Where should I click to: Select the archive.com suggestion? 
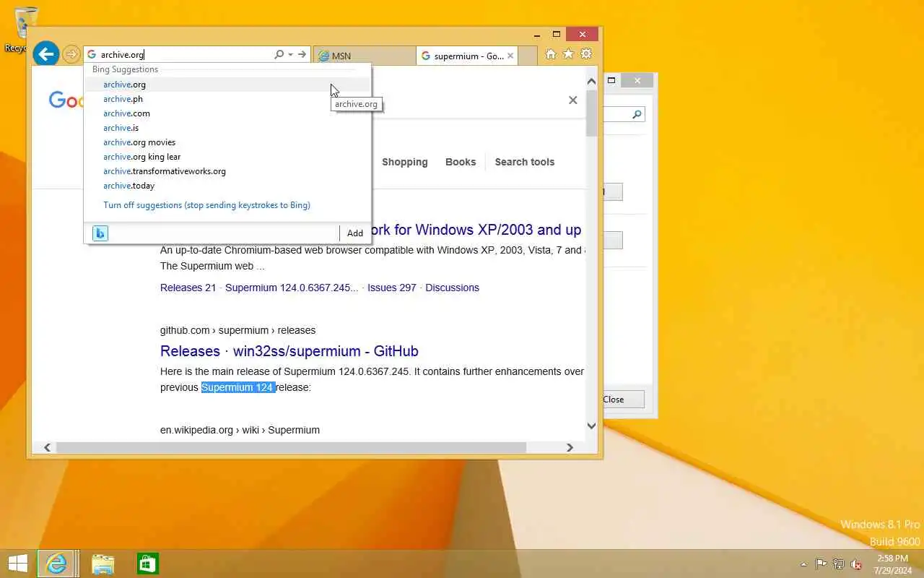click(x=227, y=113)
